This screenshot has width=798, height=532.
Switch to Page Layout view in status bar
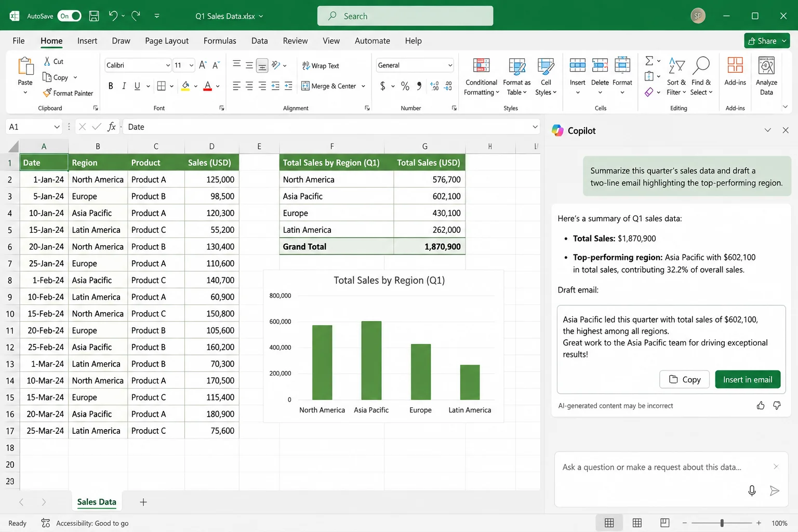[x=637, y=523]
